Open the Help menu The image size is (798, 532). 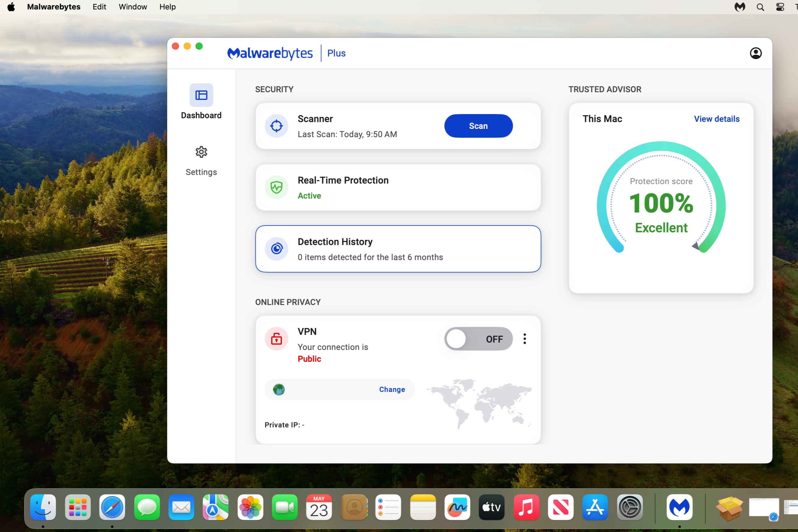tap(168, 7)
